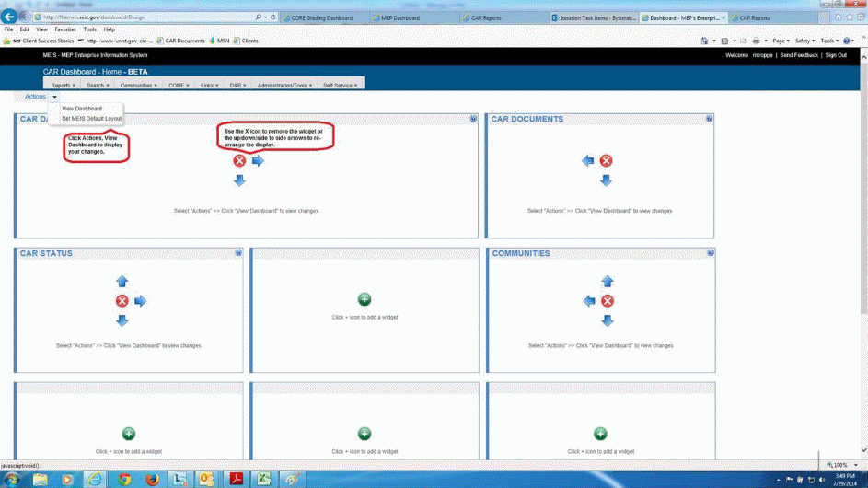Screen dimensions: 868x488
Task: Expand the Links navigation menu
Action: point(209,86)
